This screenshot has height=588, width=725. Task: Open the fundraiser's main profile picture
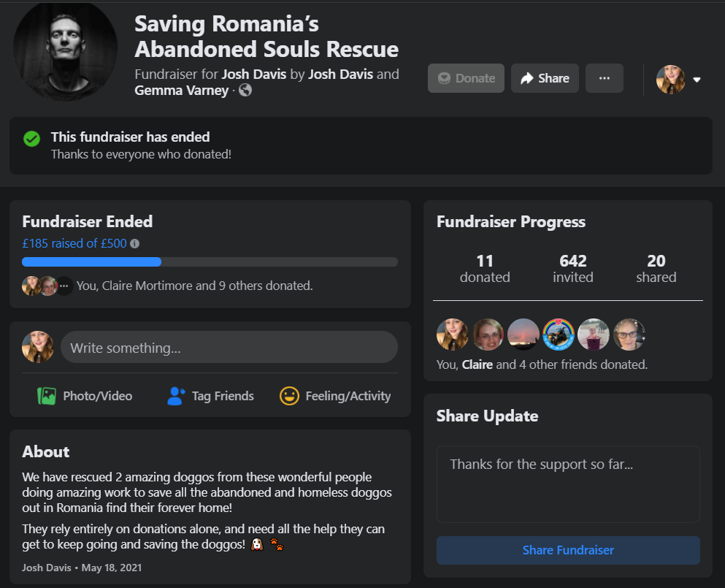click(x=65, y=50)
